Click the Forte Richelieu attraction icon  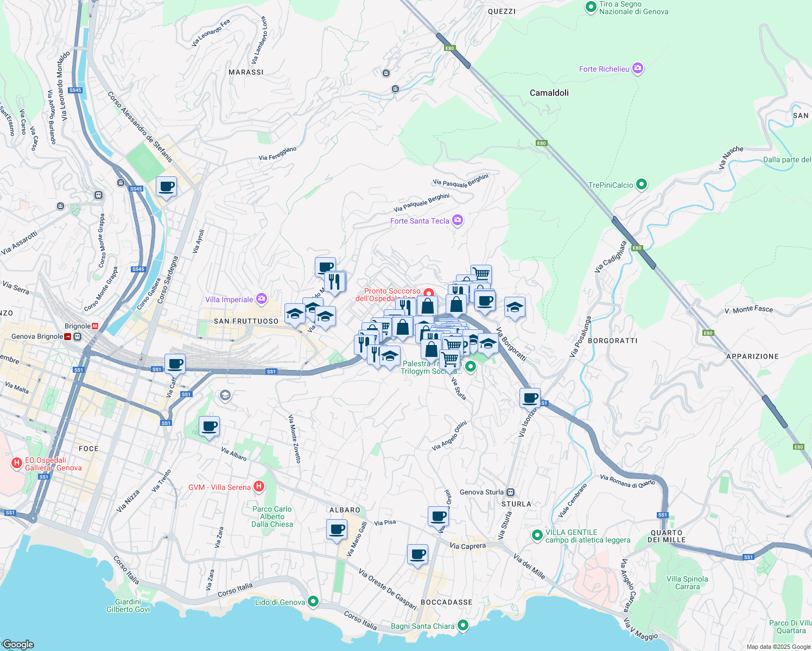coord(637,69)
